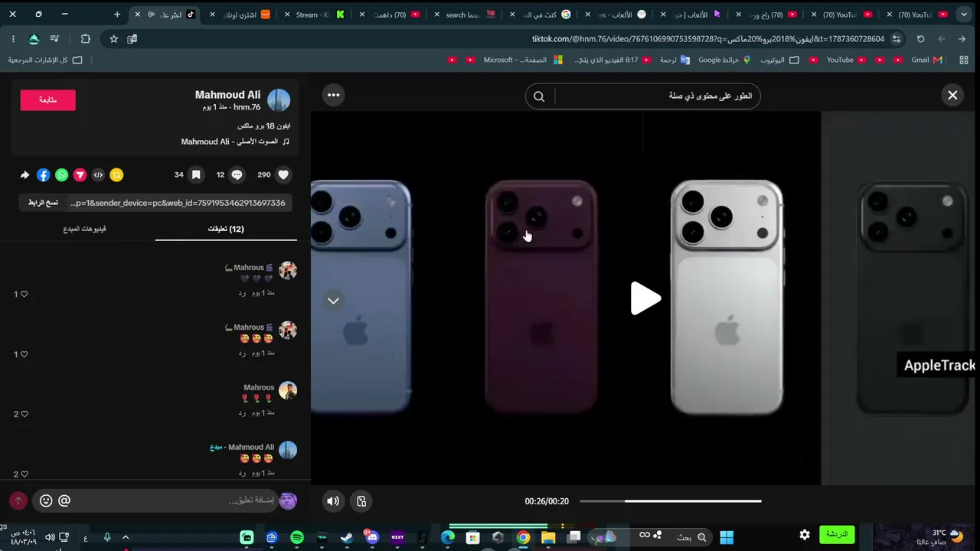Open site information icon in address bar
Screen dimensions: 980x551
(897, 39)
